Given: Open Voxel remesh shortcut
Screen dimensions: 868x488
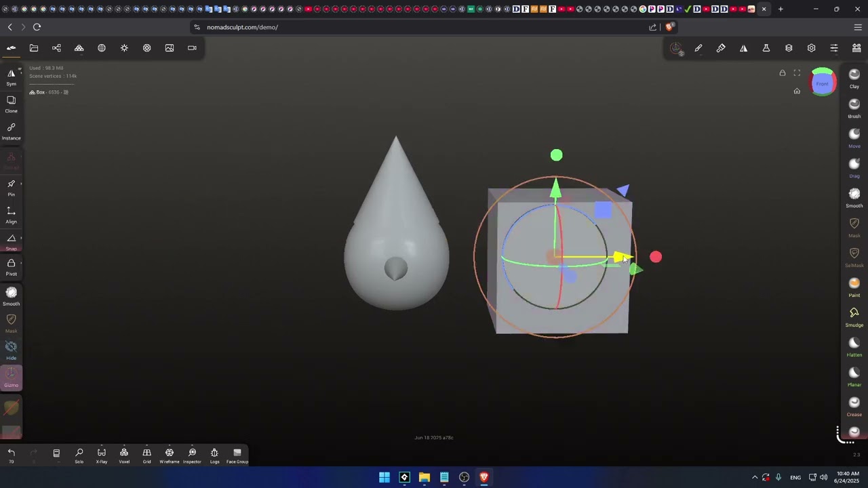Looking at the screenshot, I should 124,455.
